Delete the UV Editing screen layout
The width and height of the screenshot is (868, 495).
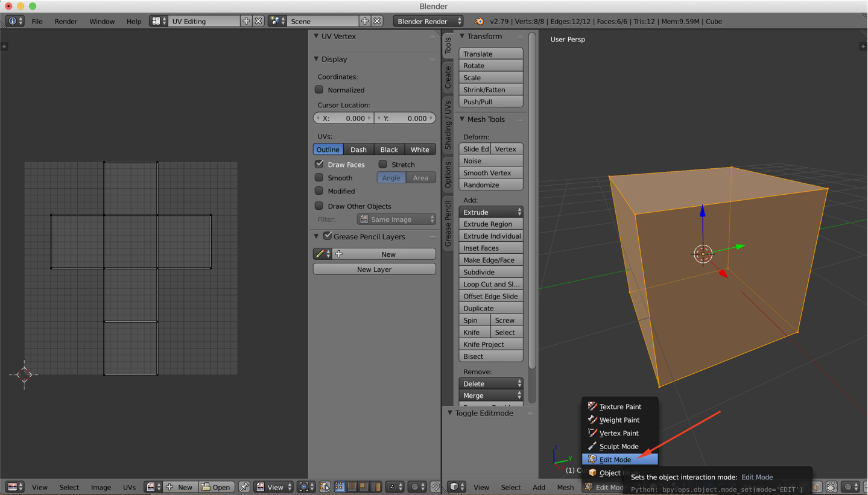258,21
